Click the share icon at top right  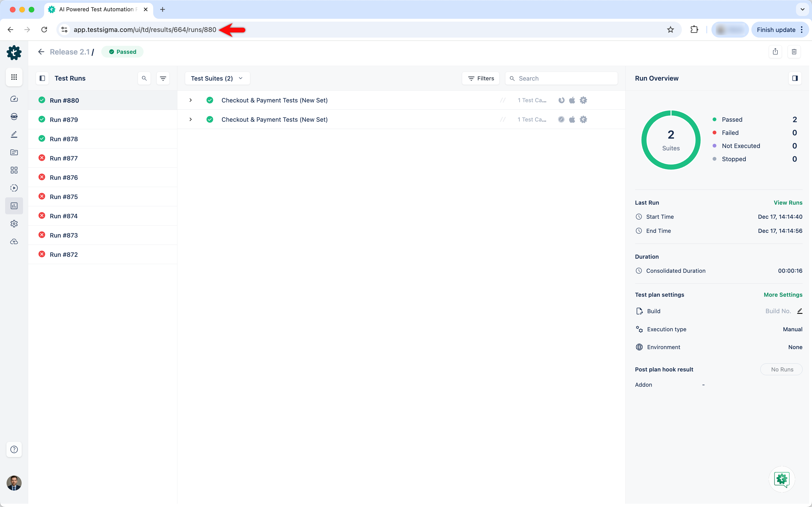(775, 51)
